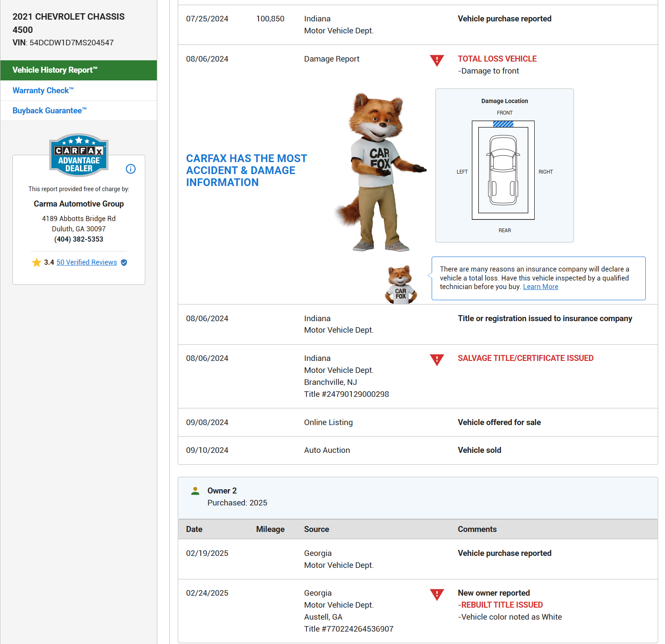The width and height of the screenshot is (665, 644).
Task: Click the red alert icon for Total Loss
Action: tap(437, 60)
